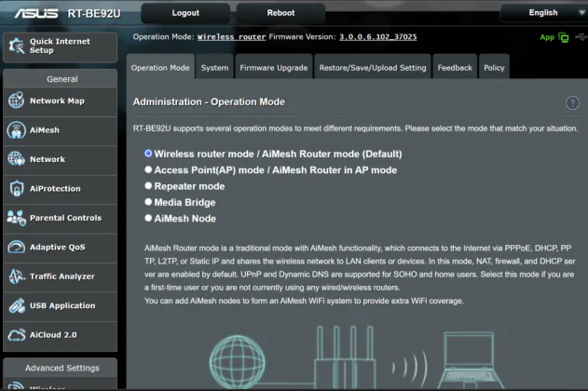The width and height of the screenshot is (588, 391).
Task: Click the Logout button
Action: 185,13
